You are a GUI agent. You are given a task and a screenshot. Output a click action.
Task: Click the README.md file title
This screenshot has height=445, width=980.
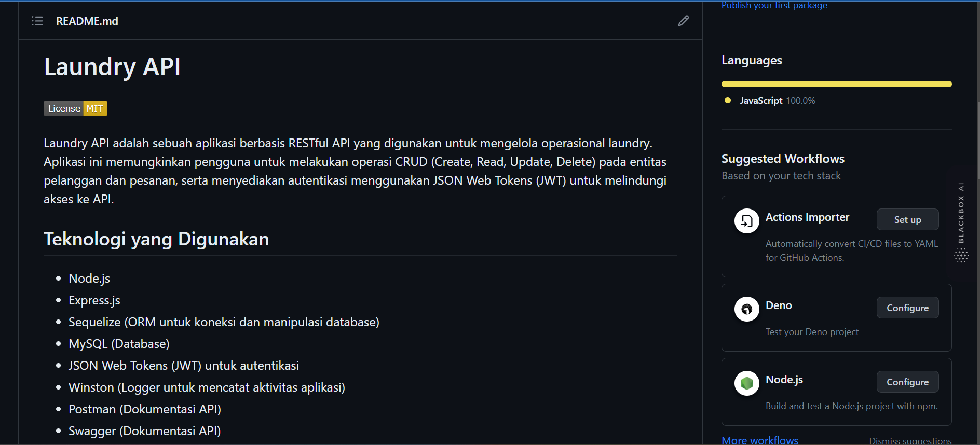pos(87,21)
